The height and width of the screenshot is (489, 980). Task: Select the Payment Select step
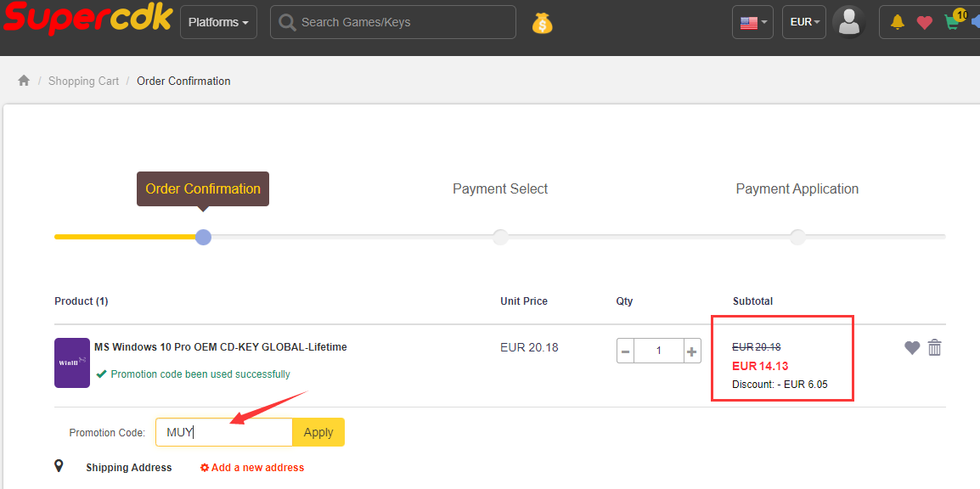[500, 188]
